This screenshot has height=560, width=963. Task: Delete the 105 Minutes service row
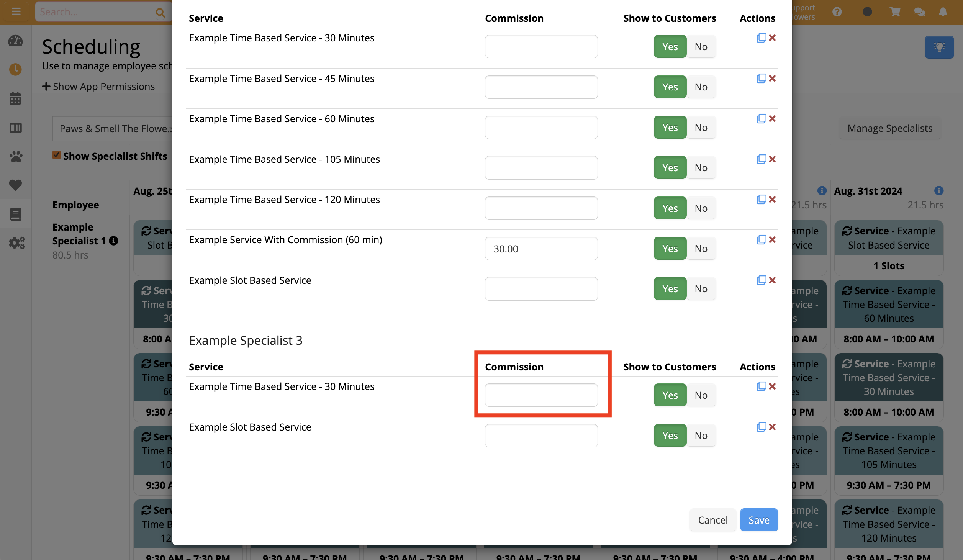pyautogui.click(x=772, y=159)
